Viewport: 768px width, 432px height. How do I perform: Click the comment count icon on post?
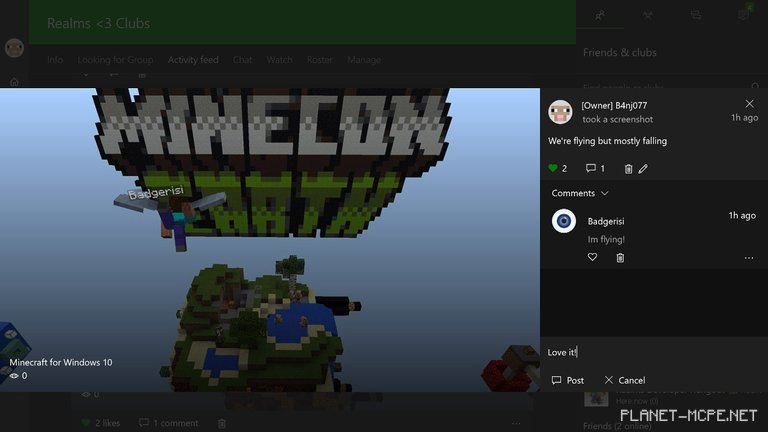[x=591, y=169]
